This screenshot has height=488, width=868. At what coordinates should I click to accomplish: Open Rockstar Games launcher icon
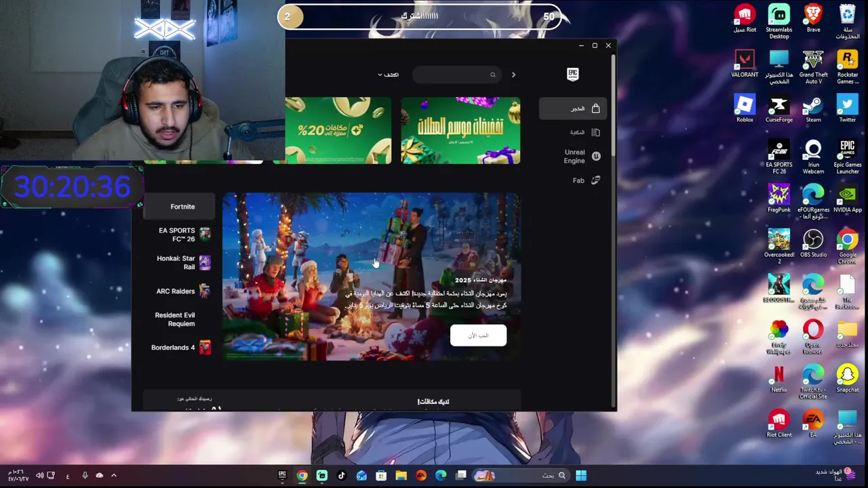pos(848,67)
